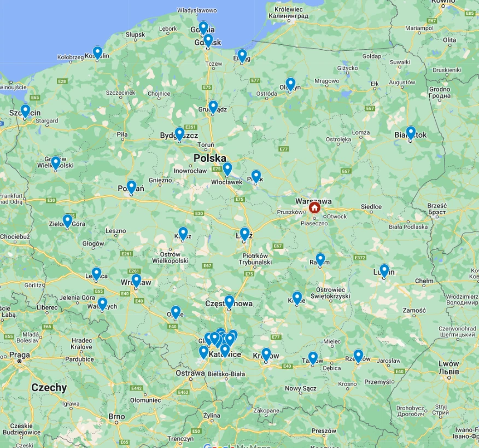Open the Opole location pin
Viewport: 479px width, 448px height.
click(176, 312)
